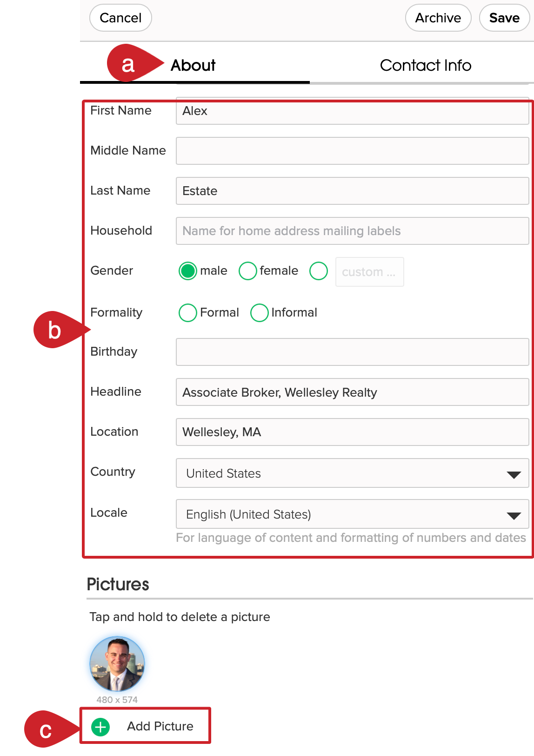Select the profile picture thumbnail
Viewport: 534px width, 756px height.
[x=117, y=664]
